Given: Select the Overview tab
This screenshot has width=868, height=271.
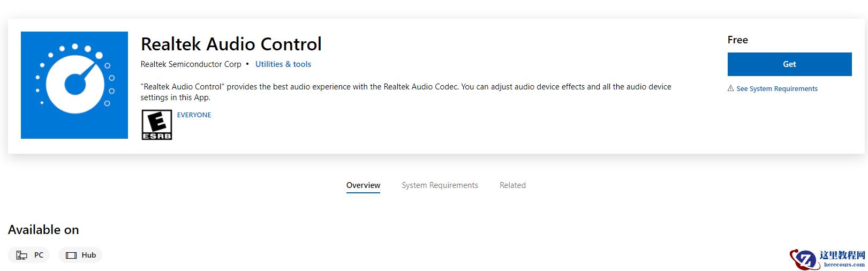Looking at the screenshot, I should 363,185.
